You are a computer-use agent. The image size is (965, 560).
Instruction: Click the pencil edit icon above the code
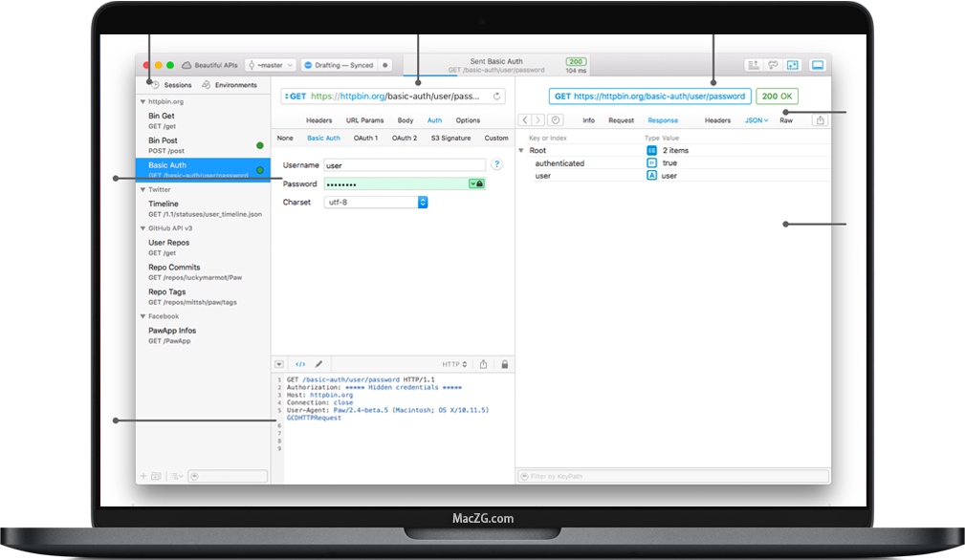319,364
